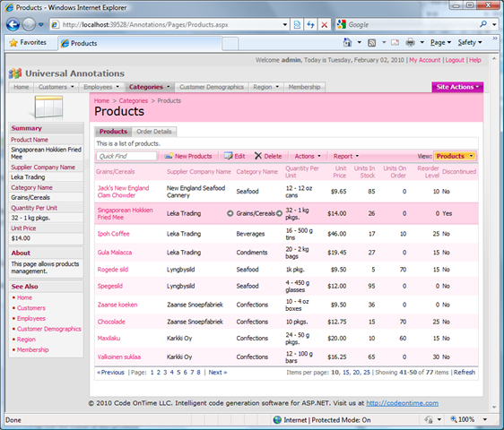This screenshot has height=430, width=504.
Task: Click the Compatibility View icon
Action: [x=297, y=25]
